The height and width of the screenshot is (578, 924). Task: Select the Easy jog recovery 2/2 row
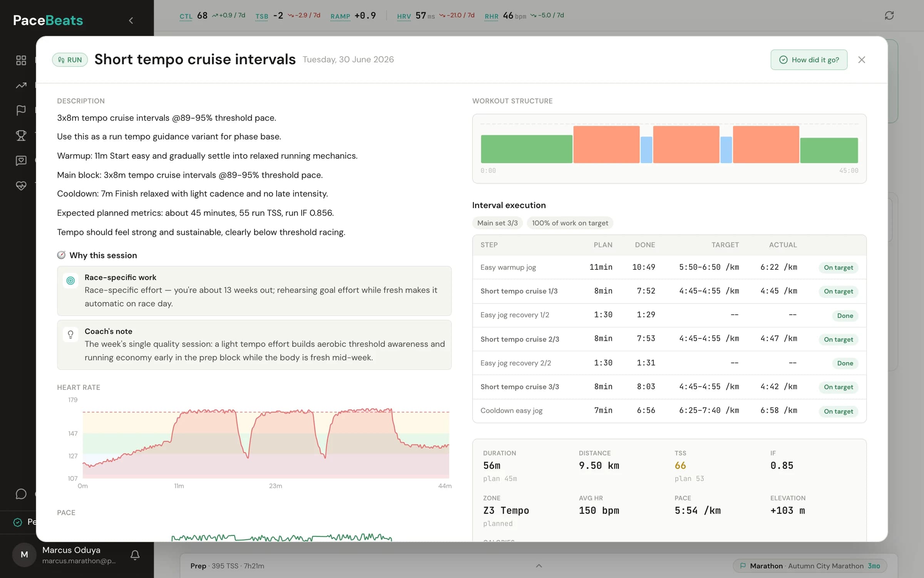(x=669, y=363)
